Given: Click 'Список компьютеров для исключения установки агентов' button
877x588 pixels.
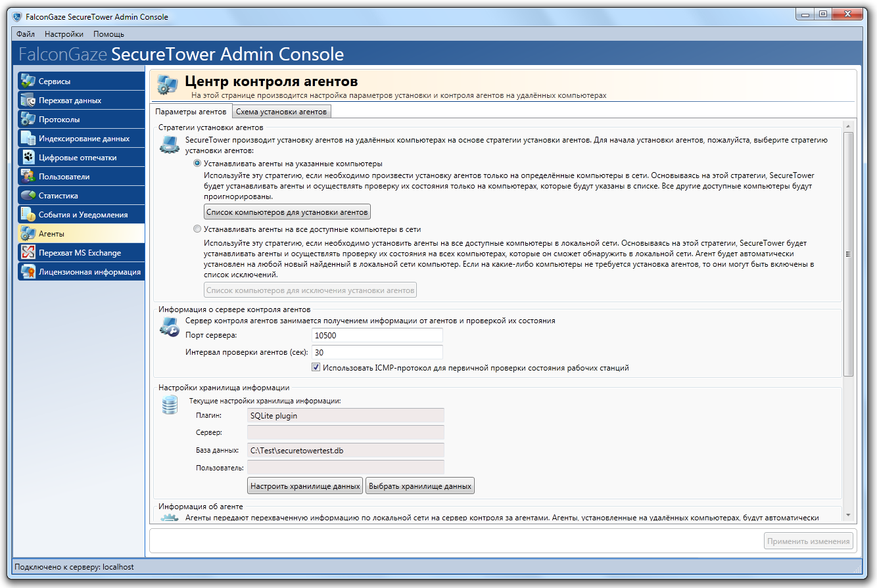Looking at the screenshot, I should point(310,290).
